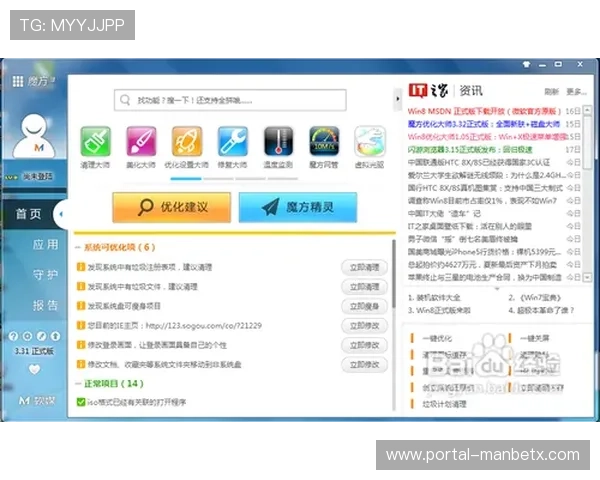Click news list scrollbar down arrow

pos(587,277)
